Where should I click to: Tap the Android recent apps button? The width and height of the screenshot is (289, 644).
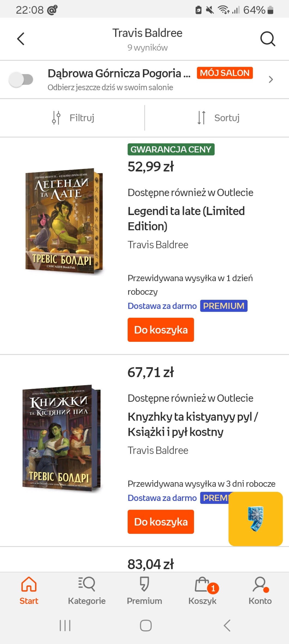click(65, 625)
